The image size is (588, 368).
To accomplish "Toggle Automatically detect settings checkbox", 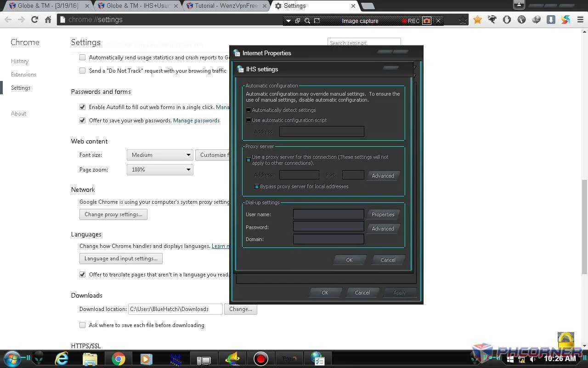I will point(249,110).
